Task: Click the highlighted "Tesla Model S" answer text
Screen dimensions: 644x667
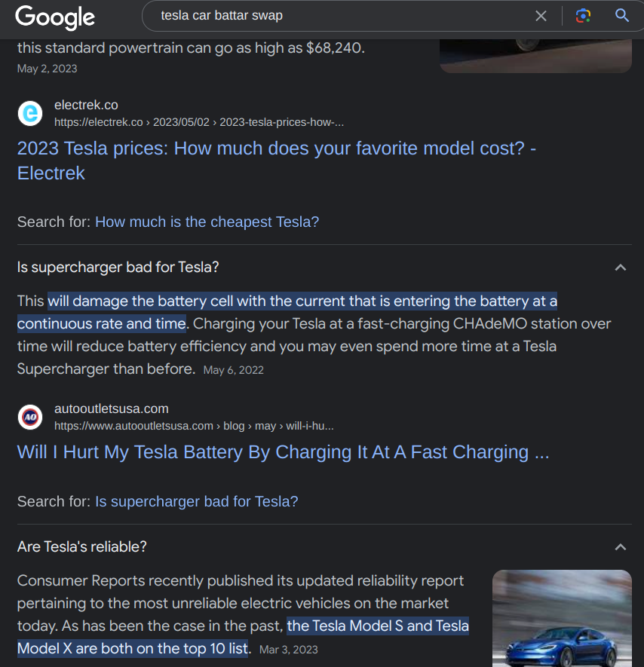Action: pos(377,626)
